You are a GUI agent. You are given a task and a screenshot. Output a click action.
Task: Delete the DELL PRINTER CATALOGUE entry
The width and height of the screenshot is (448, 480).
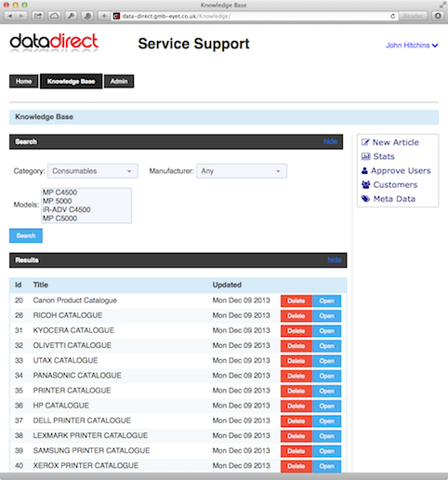click(x=296, y=421)
